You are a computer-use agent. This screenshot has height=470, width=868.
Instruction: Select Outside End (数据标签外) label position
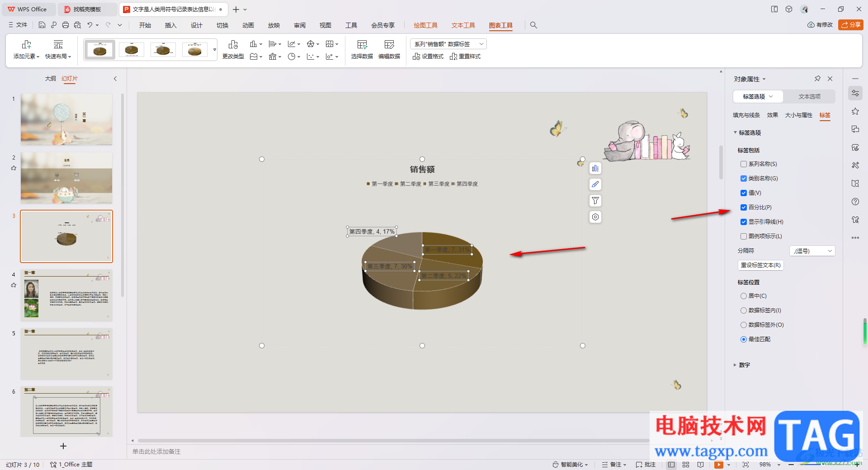[x=744, y=325]
